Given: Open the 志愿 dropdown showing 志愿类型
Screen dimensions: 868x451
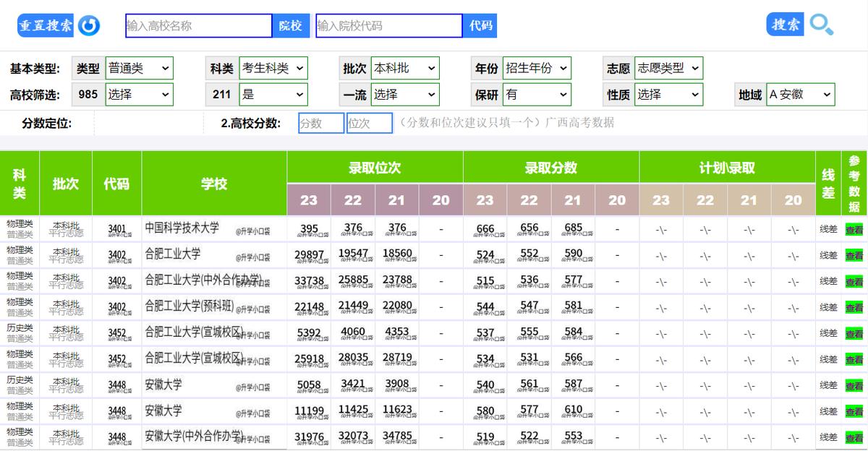Looking at the screenshot, I should click(669, 68).
